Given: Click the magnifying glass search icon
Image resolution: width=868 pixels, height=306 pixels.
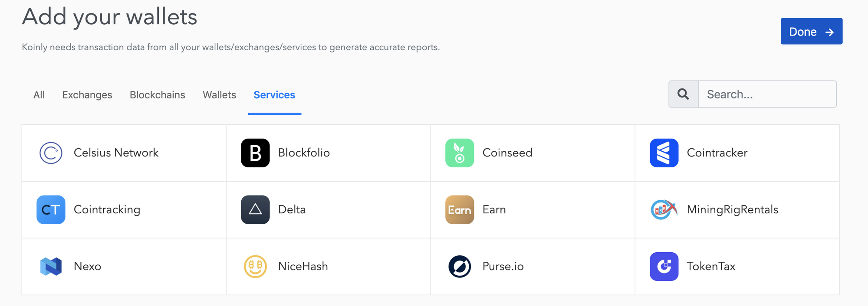Looking at the screenshot, I should coord(684,94).
